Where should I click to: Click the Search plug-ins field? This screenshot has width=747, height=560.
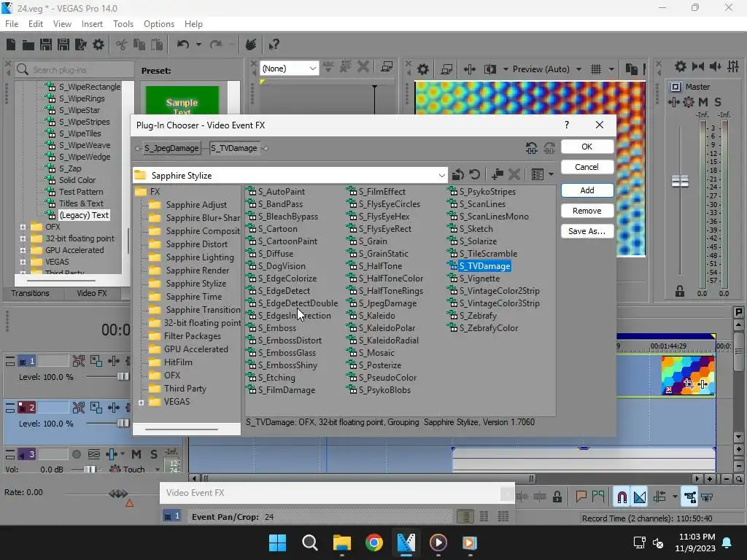(x=75, y=69)
